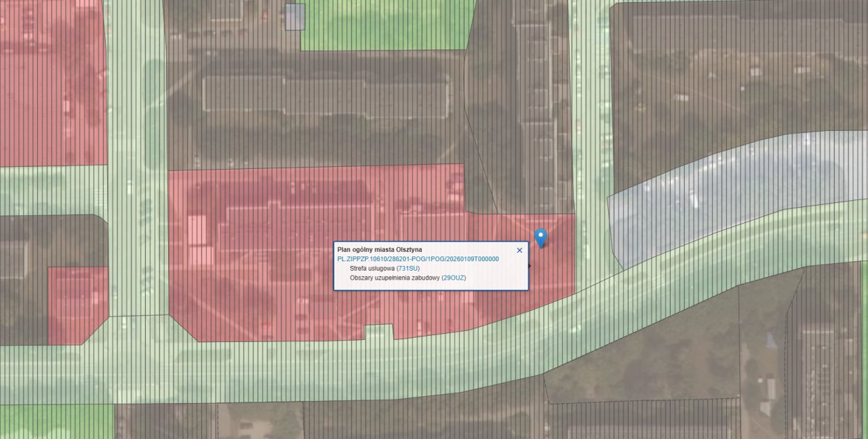The image size is (868, 439).
Task: Click the blue location marker pin
Action: coord(540,238)
